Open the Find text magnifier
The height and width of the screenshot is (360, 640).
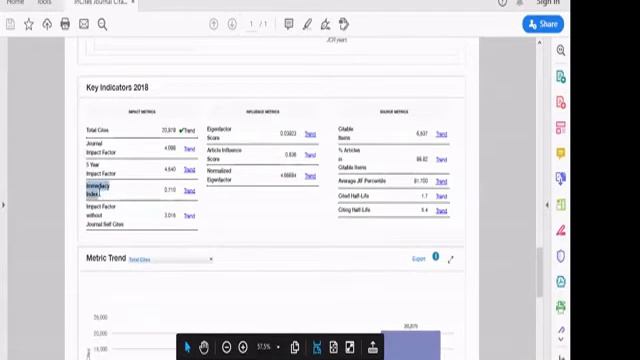(102, 24)
